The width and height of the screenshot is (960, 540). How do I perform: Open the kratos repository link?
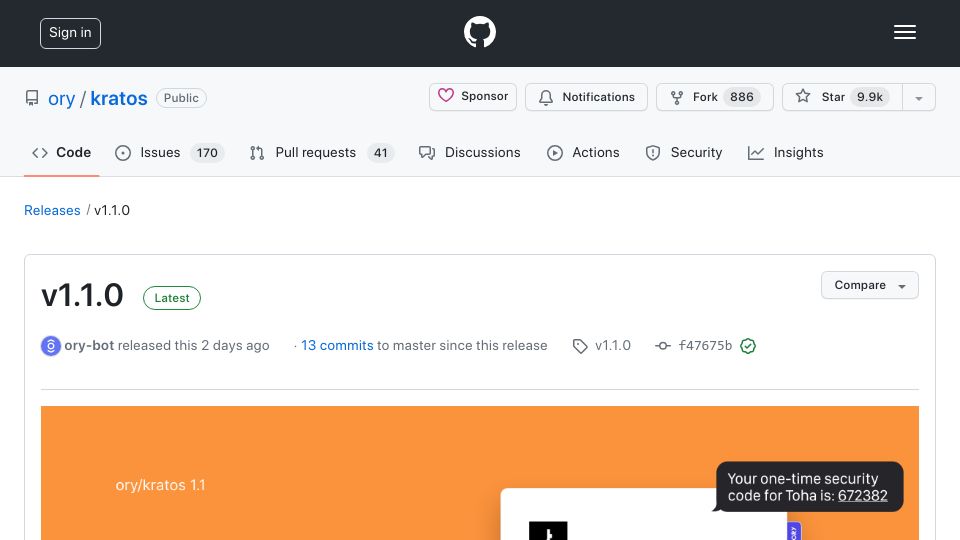click(119, 98)
